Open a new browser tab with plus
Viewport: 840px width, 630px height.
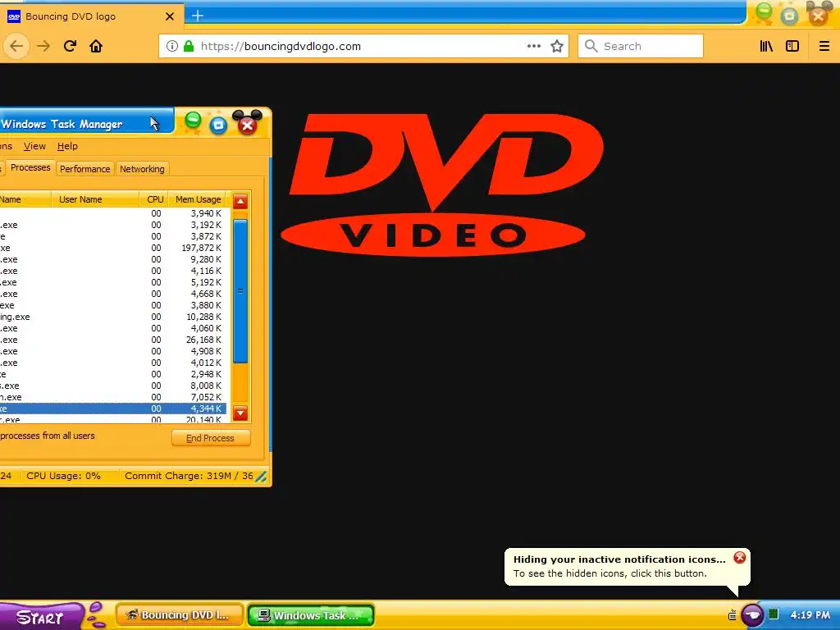tap(197, 16)
